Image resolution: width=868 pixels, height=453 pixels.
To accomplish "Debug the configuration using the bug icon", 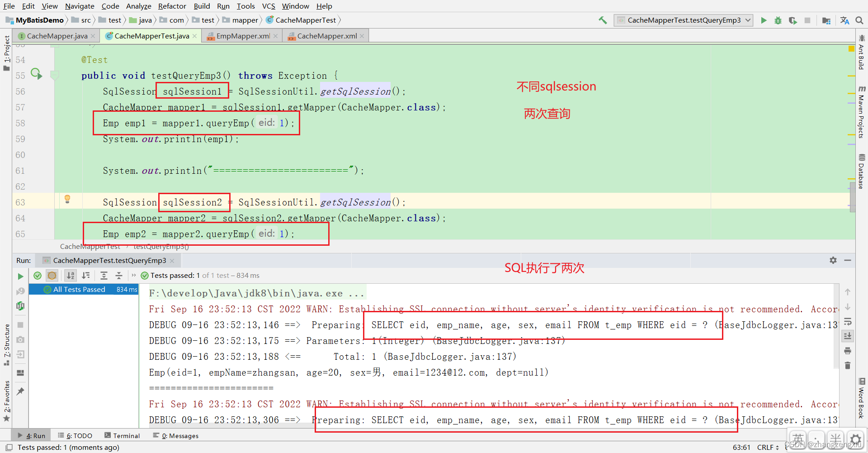I will coord(778,20).
